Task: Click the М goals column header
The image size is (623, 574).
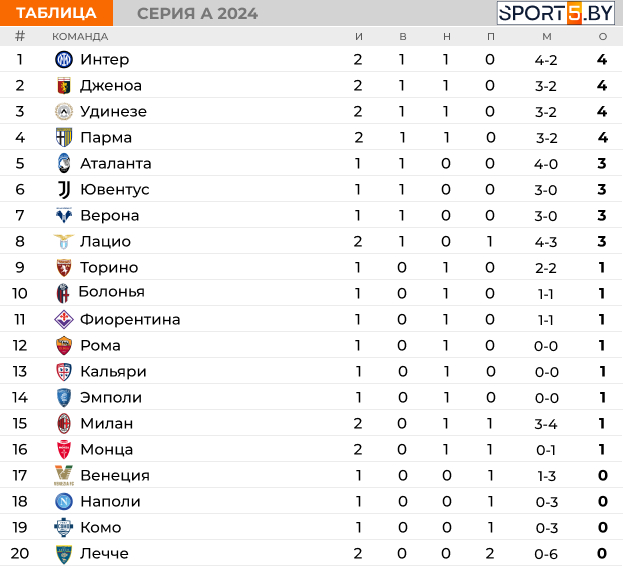Action: tap(547, 37)
